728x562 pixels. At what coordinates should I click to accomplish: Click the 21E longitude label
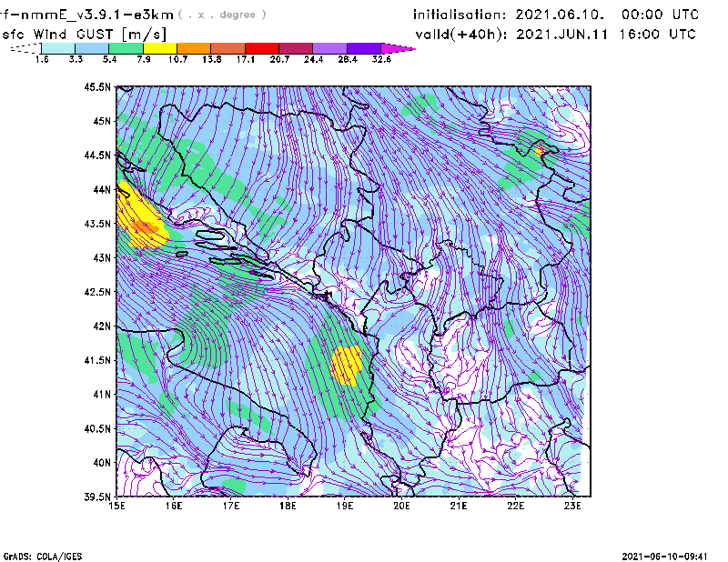click(459, 506)
